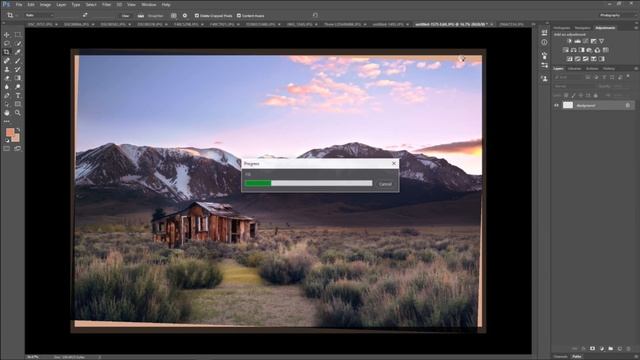Add a Black & White adjustment

point(581,50)
